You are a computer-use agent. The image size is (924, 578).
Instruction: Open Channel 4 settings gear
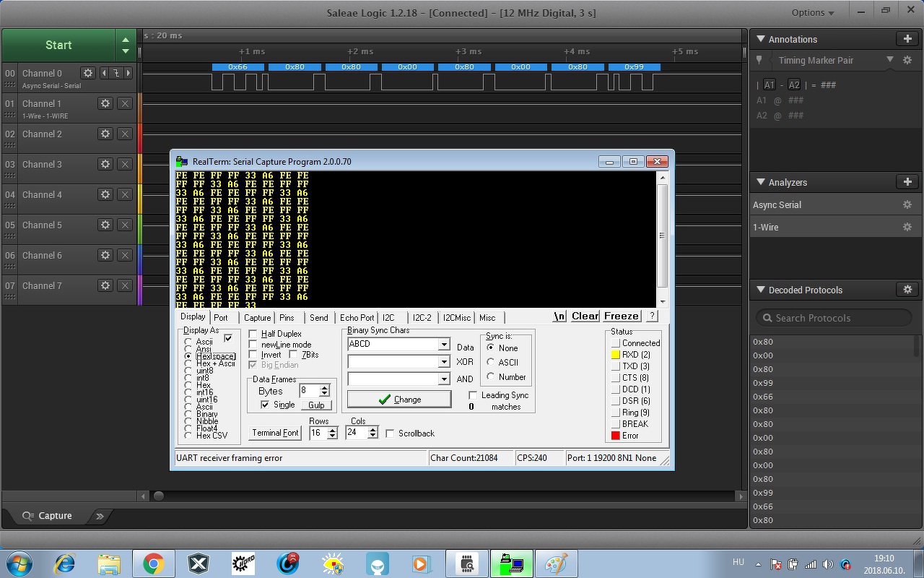105,194
